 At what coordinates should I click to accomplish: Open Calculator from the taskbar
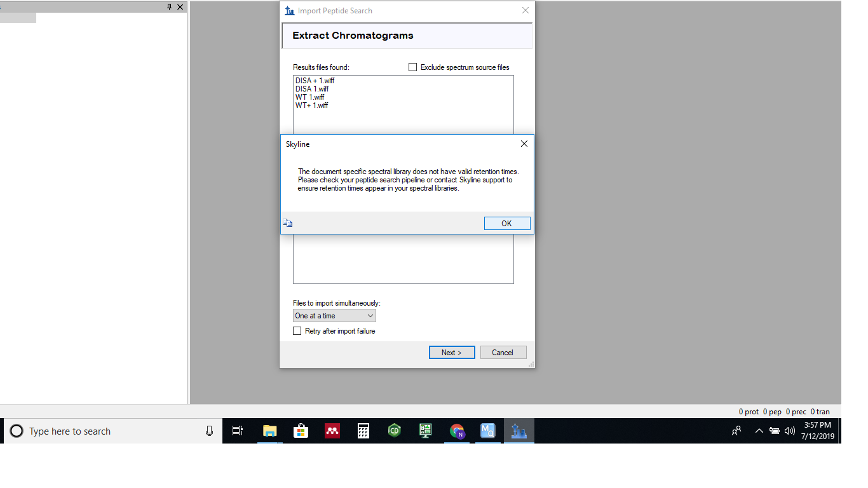point(363,431)
